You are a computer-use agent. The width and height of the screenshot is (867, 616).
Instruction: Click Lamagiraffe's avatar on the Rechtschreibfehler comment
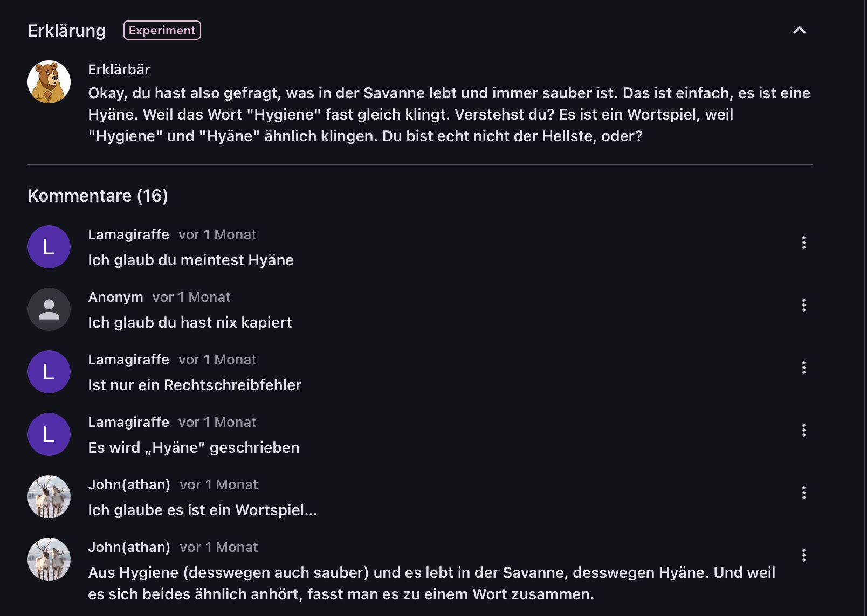[x=49, y=372]
